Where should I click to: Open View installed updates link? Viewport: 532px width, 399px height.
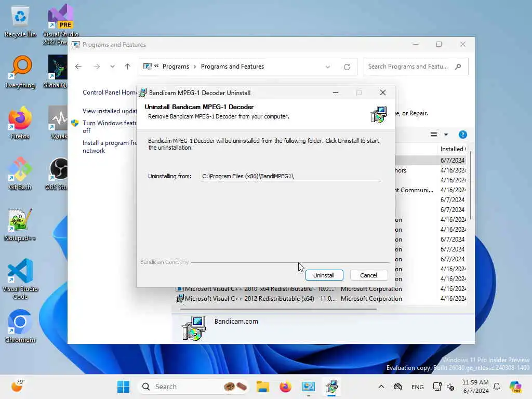tap(110, 111)
